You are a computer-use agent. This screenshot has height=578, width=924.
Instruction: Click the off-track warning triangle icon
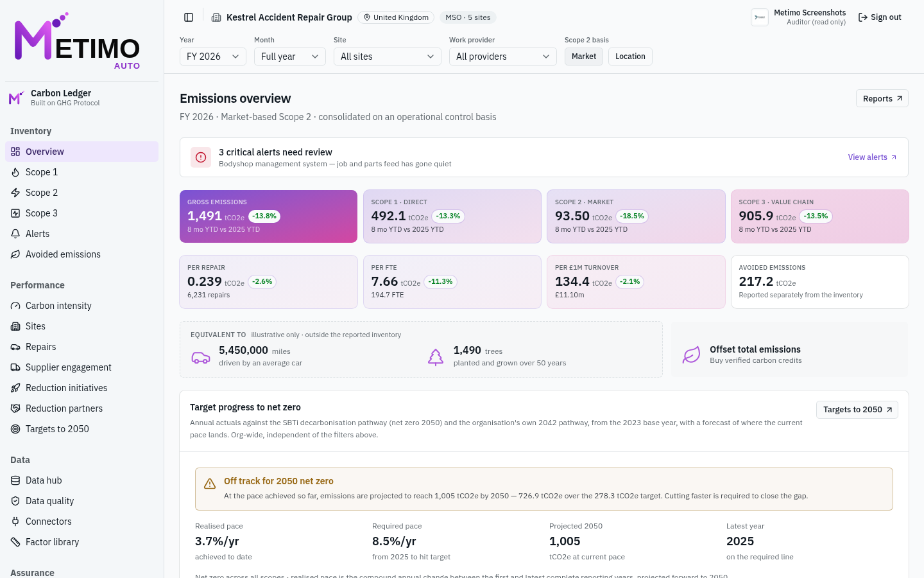pos(210,484)
